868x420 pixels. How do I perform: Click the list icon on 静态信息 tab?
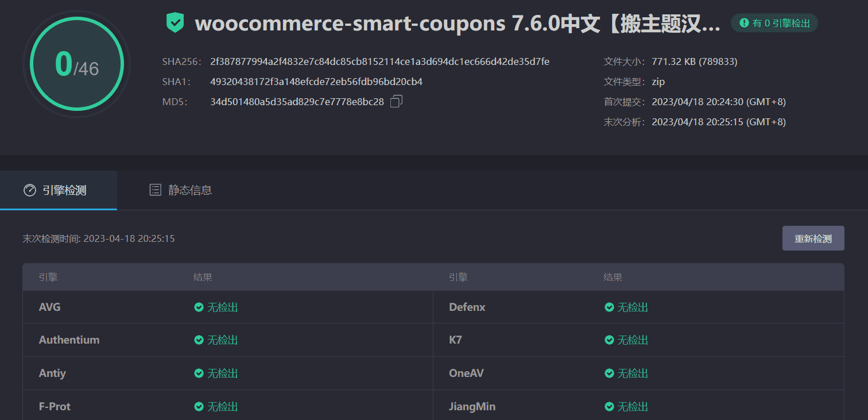coord(155,190)
